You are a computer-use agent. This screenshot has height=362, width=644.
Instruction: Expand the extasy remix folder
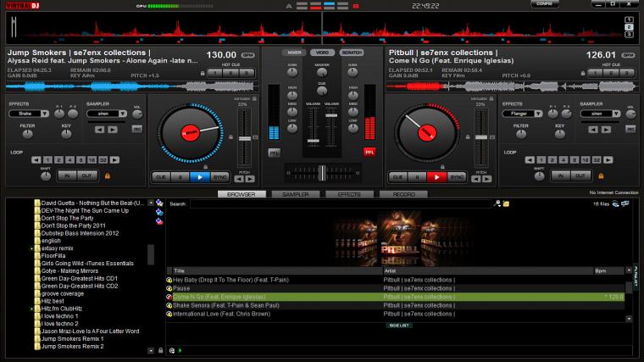(31, 248)
